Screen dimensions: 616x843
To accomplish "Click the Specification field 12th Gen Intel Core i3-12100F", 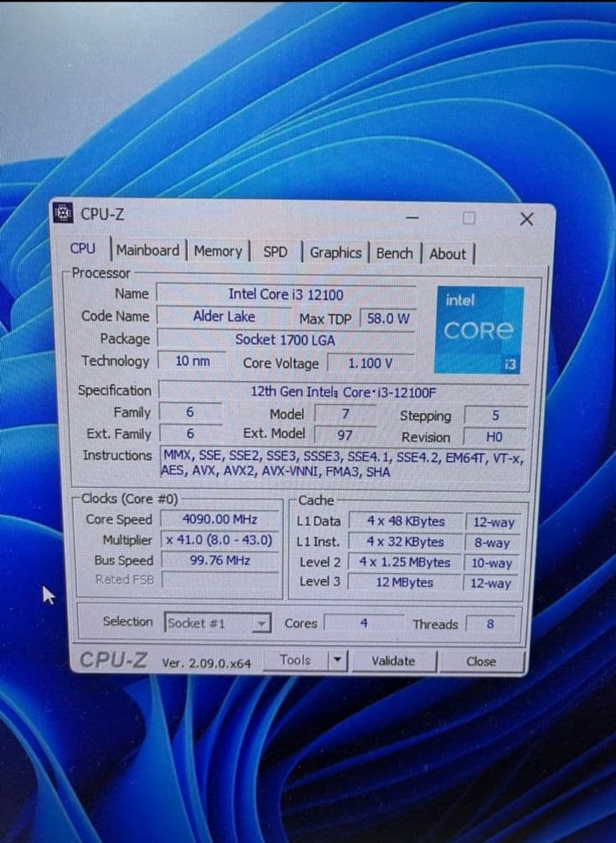I will 344,392.
